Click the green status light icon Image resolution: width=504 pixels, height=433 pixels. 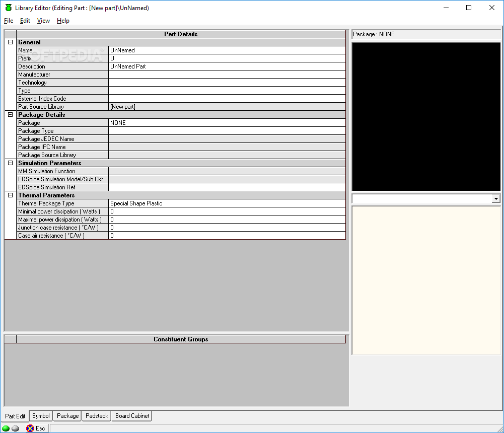click(x=6, y=428)
